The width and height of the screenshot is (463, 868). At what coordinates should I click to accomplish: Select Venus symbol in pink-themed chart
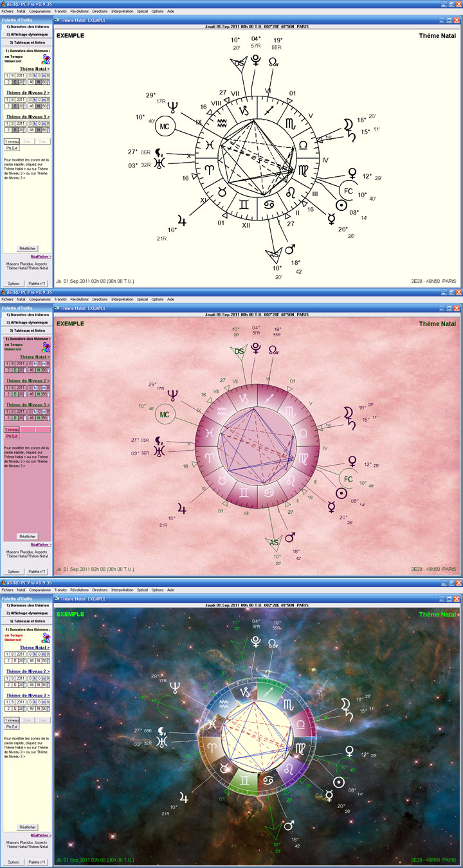pos(352,462)
